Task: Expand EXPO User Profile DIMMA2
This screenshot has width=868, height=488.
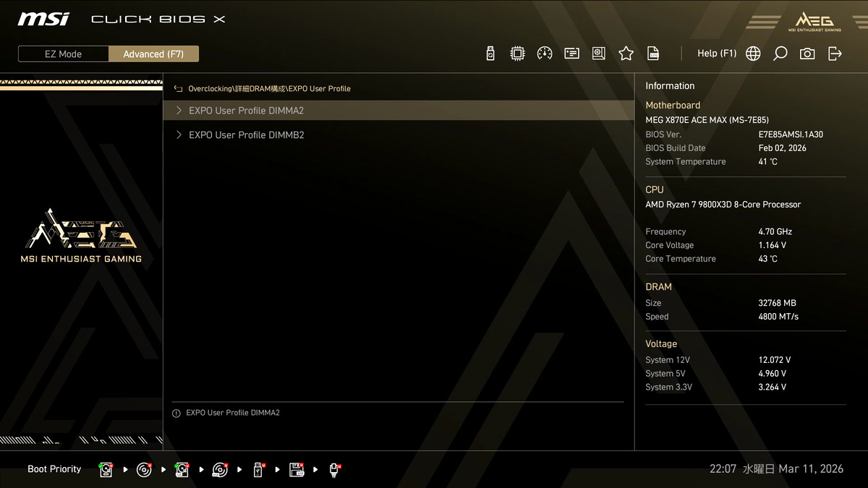Action: [x=246, y=111]
